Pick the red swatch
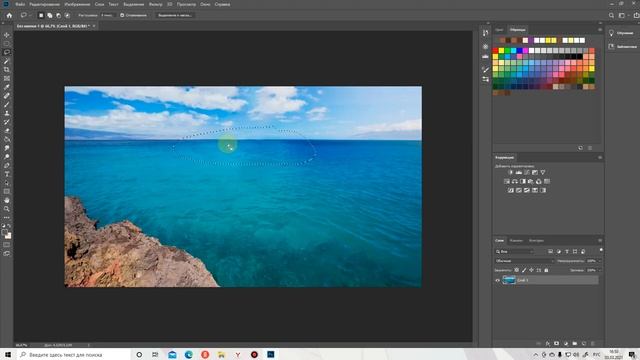 tap(496, 51)
